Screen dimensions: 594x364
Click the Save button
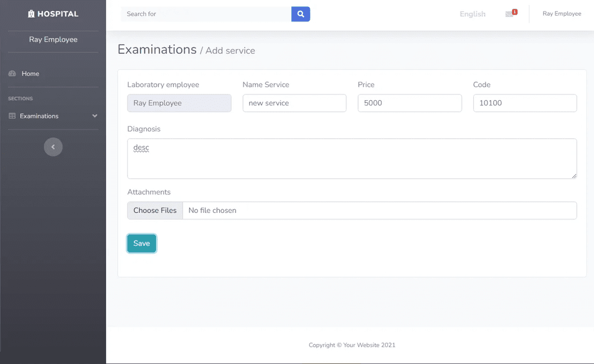pos(142,243)
